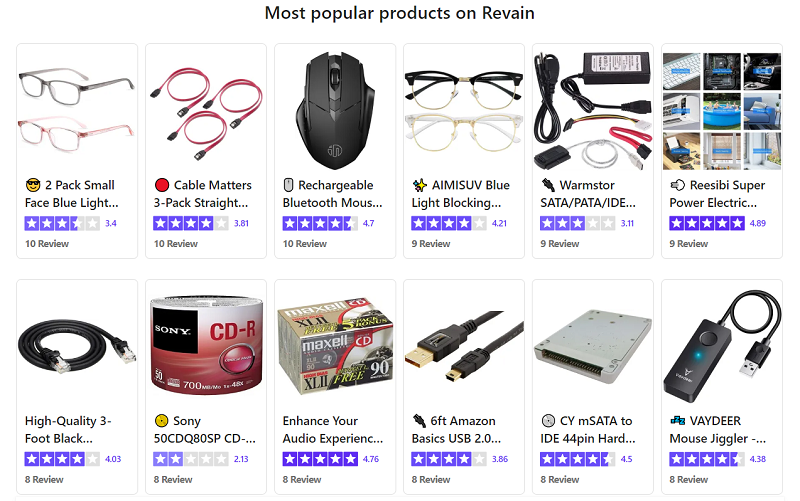Open the High-Quality 3-Foot Black cable title link
This screenshot has width=800, height=501.
point(68,430)
